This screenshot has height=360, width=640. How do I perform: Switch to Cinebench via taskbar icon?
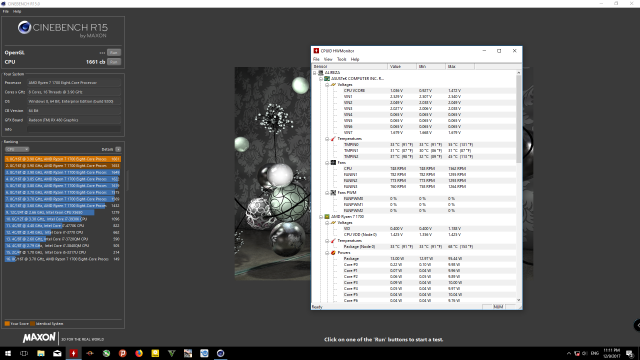[220, 353]
